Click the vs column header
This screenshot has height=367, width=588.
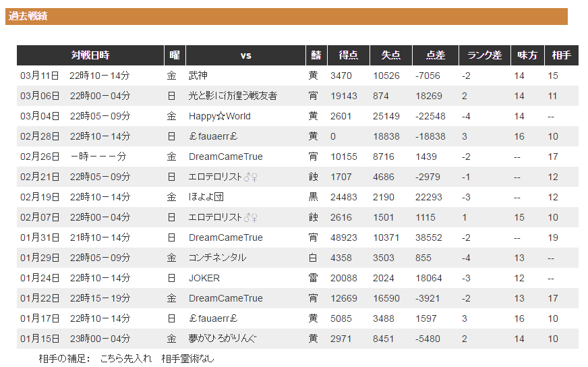tap(245, 55)
